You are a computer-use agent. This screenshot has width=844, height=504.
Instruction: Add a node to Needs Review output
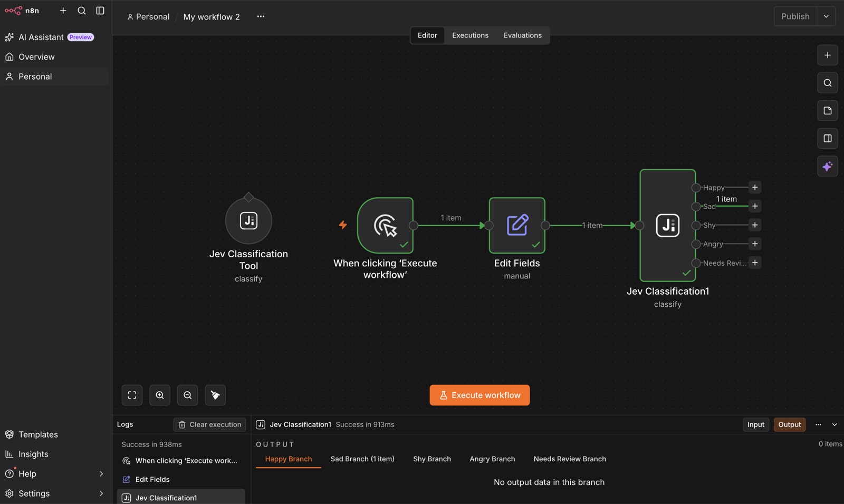point(755,263)
